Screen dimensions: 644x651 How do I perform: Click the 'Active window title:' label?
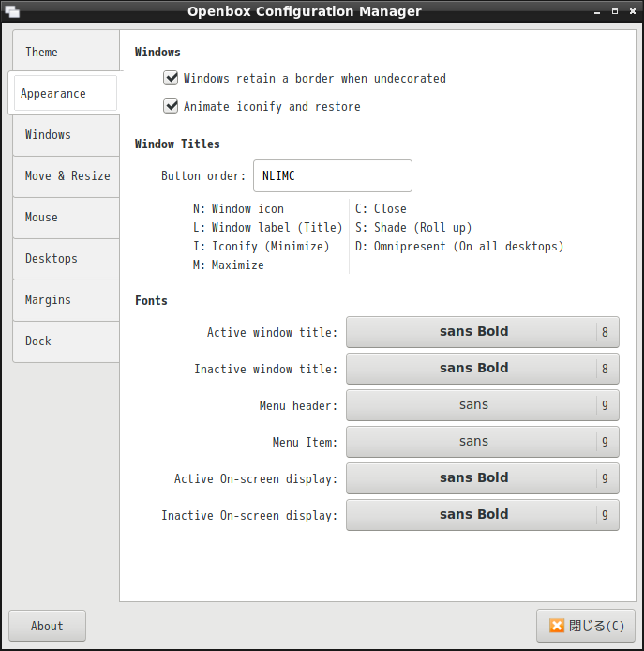point(272,333)
